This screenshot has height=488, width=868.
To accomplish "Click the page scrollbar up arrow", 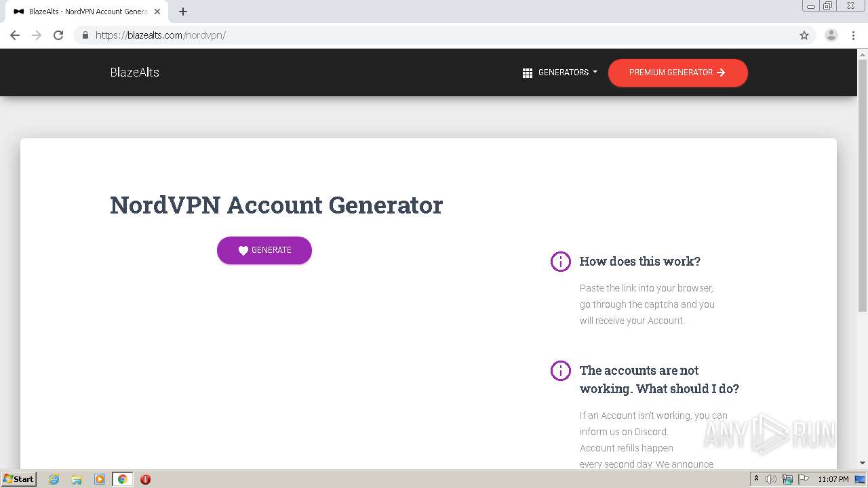I will pos(863,54).
